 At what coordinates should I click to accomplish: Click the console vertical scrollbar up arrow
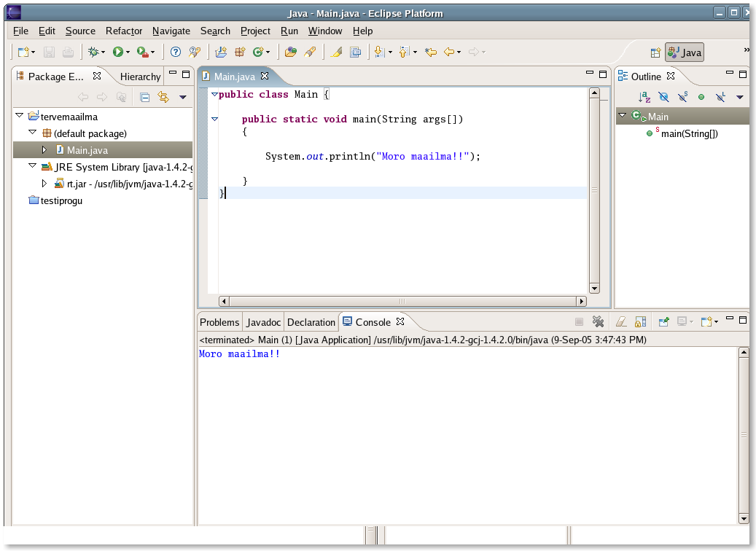pyautogui.click(x=744, y=352)
